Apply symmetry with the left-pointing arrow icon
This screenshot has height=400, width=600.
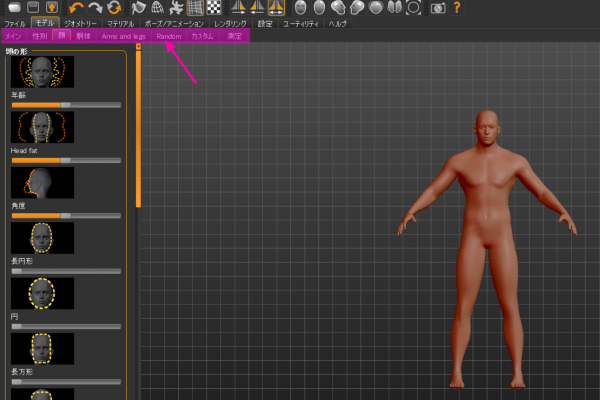(257, 8)
